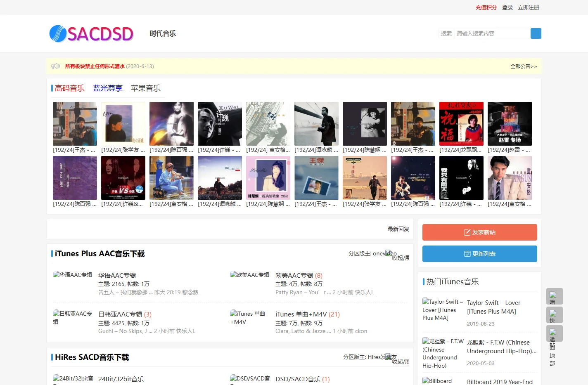Open the [192/24]许巍& VS album cover

123,178
